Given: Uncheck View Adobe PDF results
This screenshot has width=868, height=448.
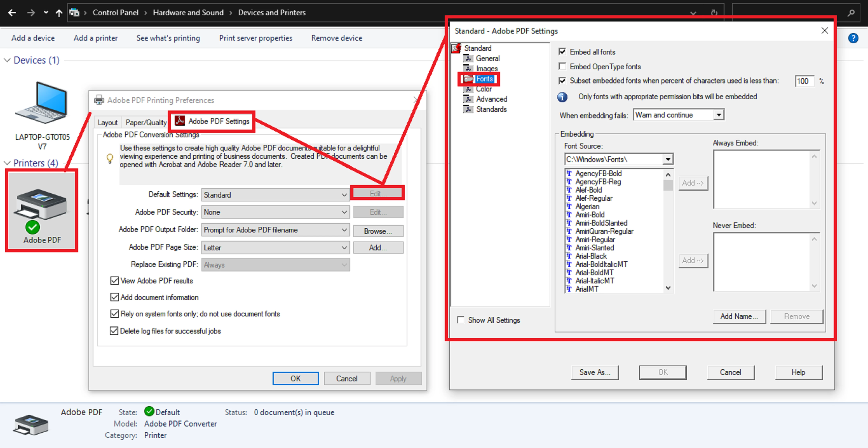Looking at the screenshot, I should point(115,280).
